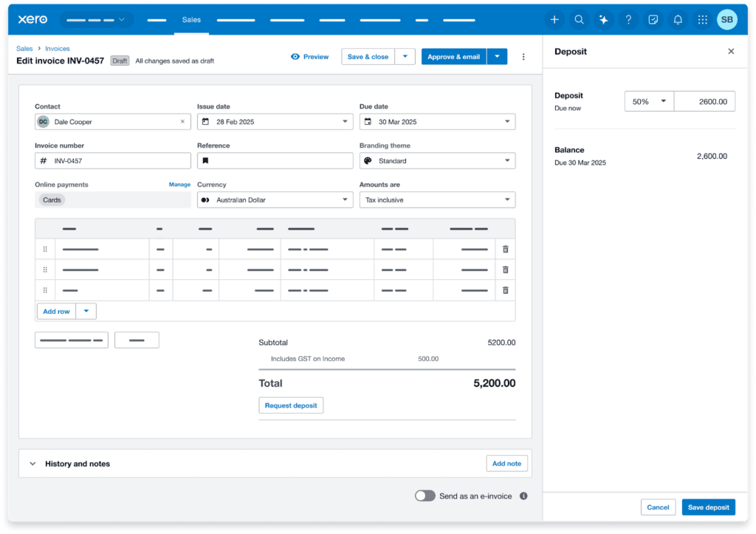Open the three-dot more options menu

(x=523, y=57)
